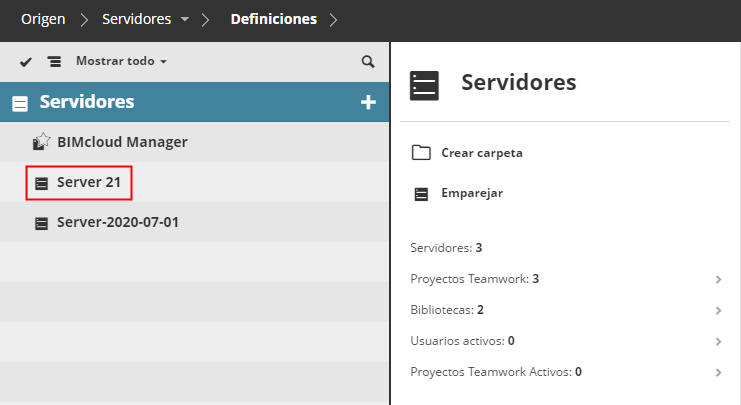Click the Server 21 server icon
Screen dimensions: 741x405
[x=41, y=183]
